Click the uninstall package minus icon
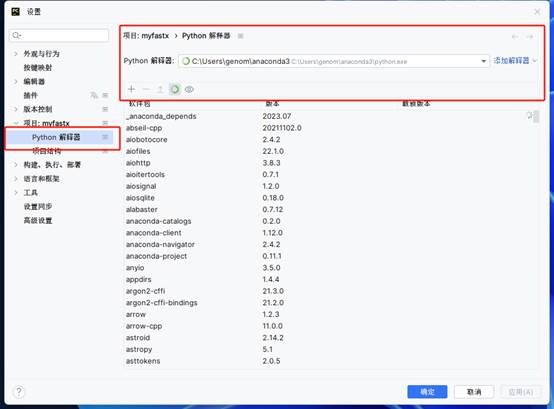The height and width of the screenshot is (409, 554). coord(146,89)
